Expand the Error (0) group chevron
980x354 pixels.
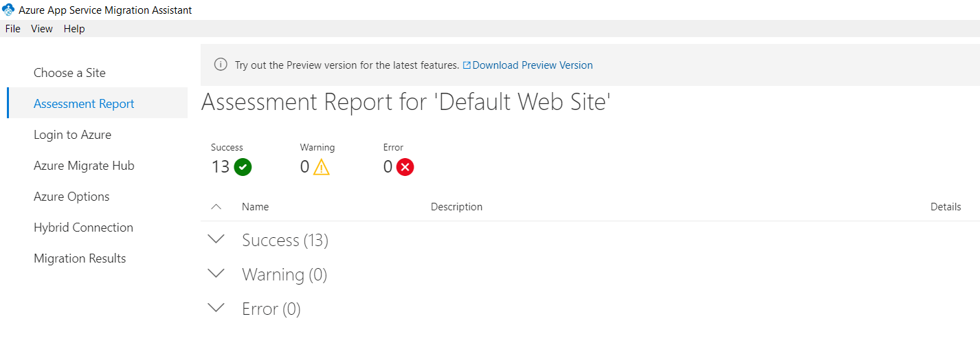(216, 308)
